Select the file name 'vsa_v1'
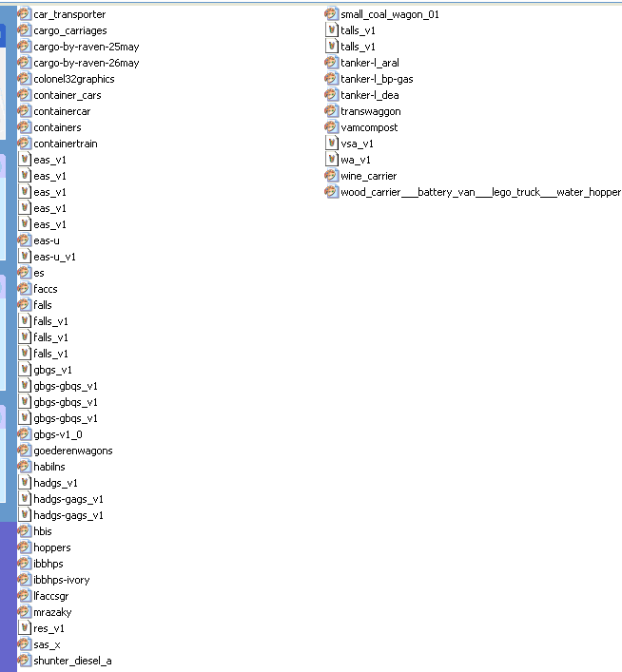This screenshot has height=672, width=622. pyautogui.click(x=358, y=144)
